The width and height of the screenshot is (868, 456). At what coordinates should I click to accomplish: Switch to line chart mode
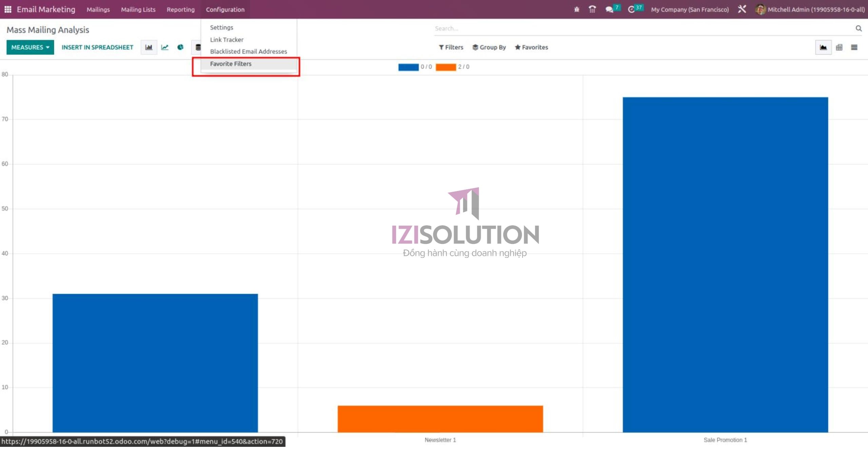(x=165, y=48)
